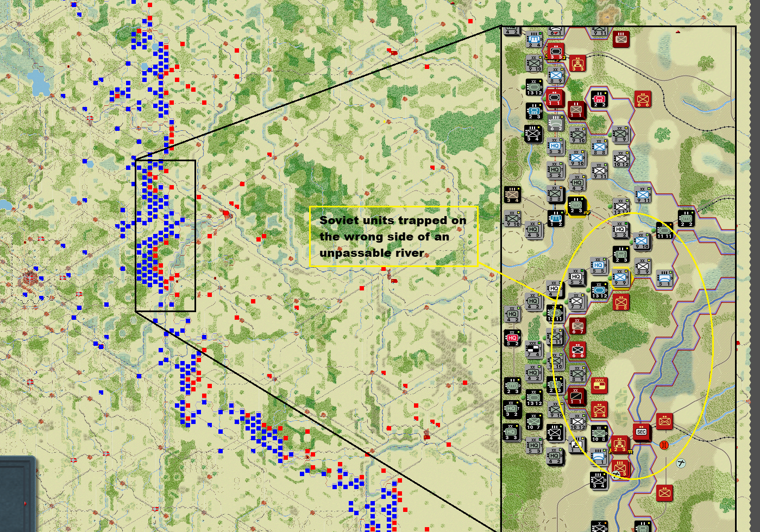Select the Soviet cavalry counter with diagonal slash

(577, 397)
